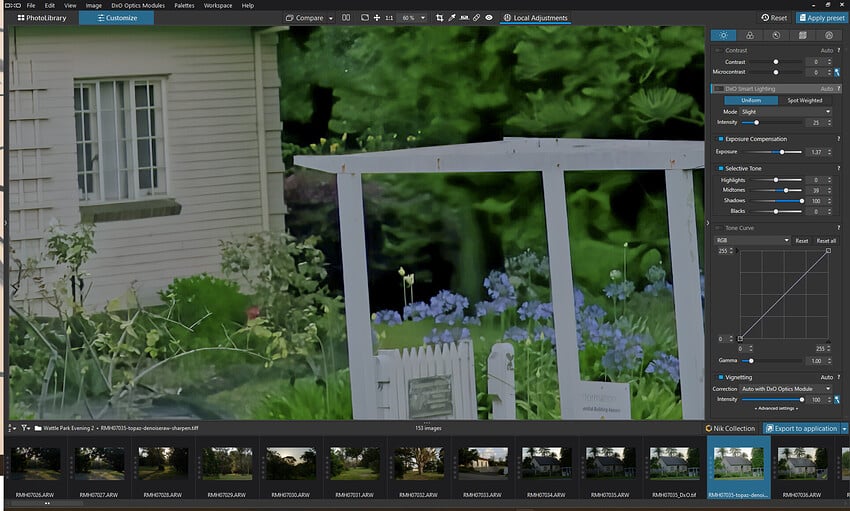This screenshot has height=511, width=850.
Task: Open the Color tab with three circles icon
Action: pos(750,35)
